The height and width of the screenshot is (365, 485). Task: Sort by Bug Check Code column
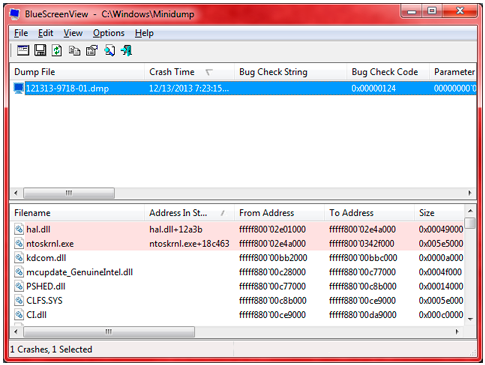[388, 72]
